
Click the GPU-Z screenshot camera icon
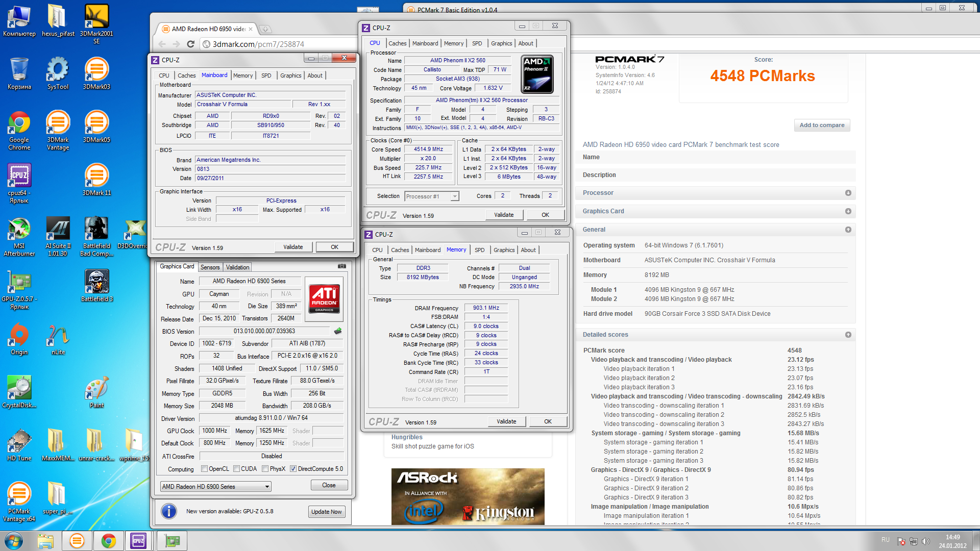342,266
